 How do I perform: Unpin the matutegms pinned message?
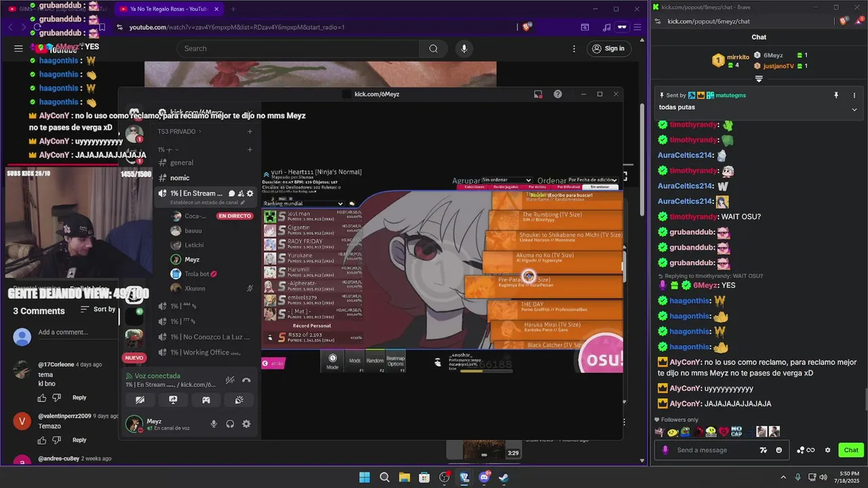[x=836, y=96]
